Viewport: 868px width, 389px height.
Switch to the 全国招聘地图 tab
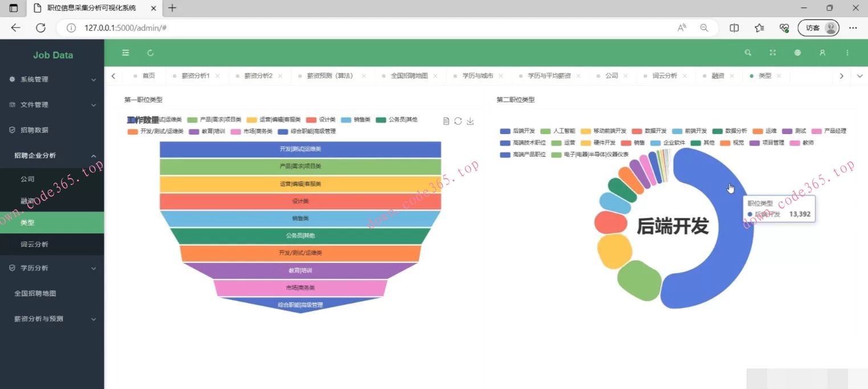(409, 76)
